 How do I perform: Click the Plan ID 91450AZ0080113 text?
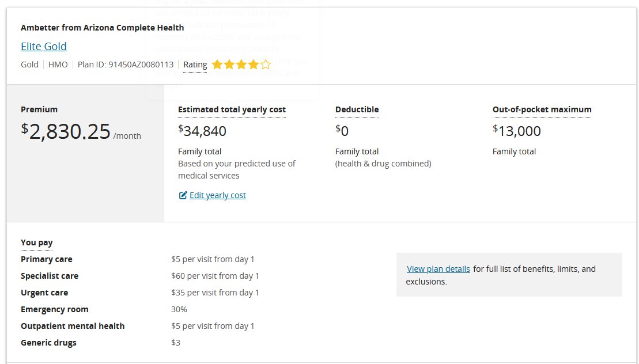pos(126,65)
